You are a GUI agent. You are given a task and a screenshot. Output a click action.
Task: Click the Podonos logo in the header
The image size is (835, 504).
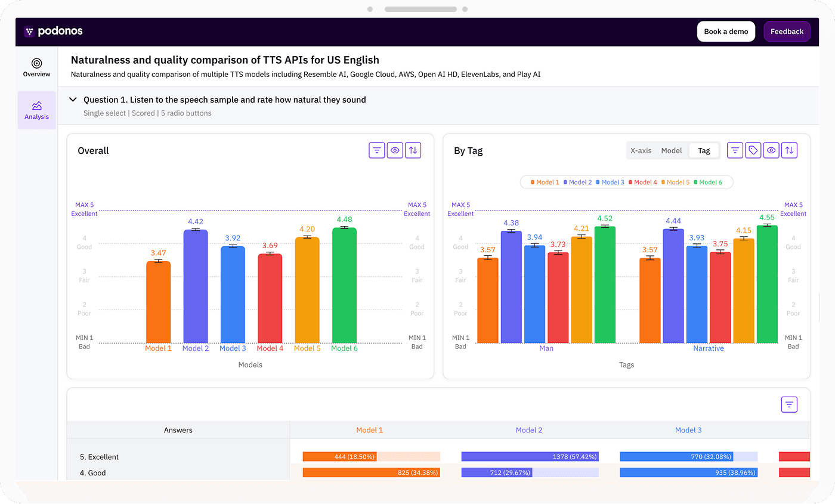[x=53, y=32]
